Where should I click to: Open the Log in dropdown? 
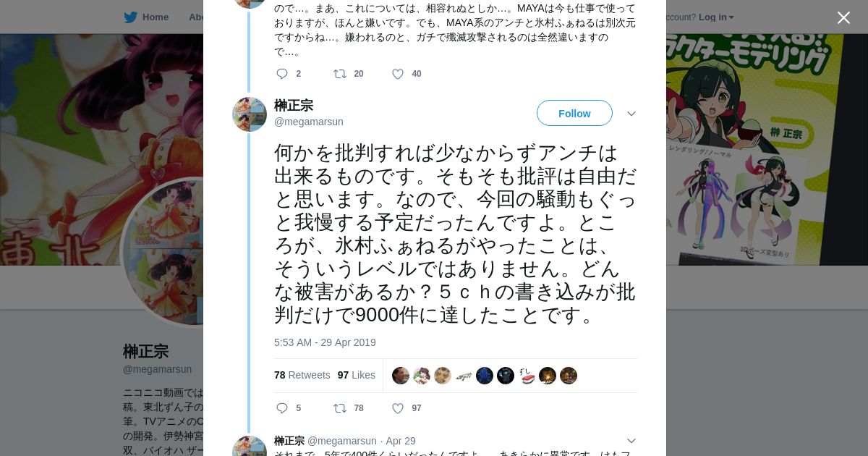coord(716,17)
